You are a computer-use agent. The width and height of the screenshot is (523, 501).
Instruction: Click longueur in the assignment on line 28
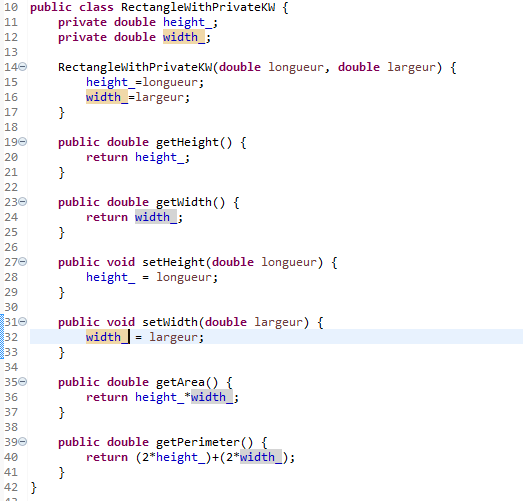tap(183, 278)
